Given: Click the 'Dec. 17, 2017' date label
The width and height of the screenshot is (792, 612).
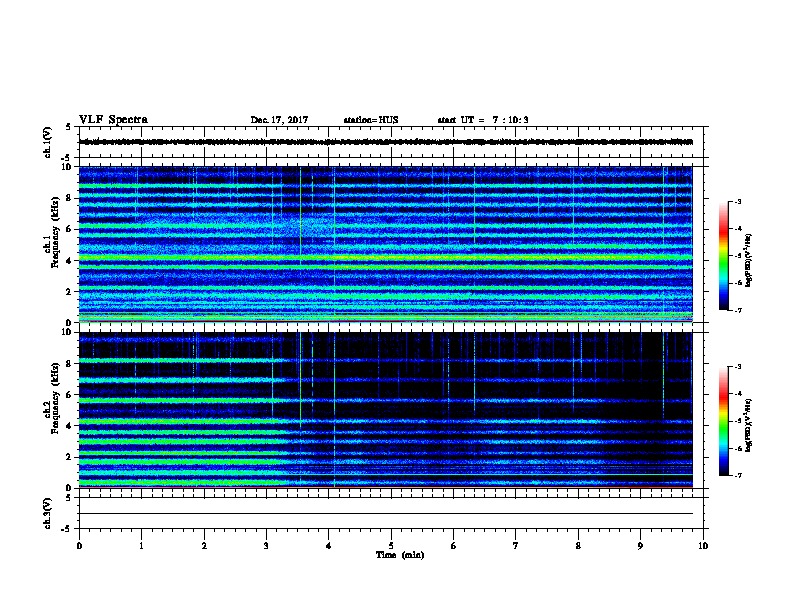Looking at the screenshot, I should pyautogui.click(x=279, y=120).
